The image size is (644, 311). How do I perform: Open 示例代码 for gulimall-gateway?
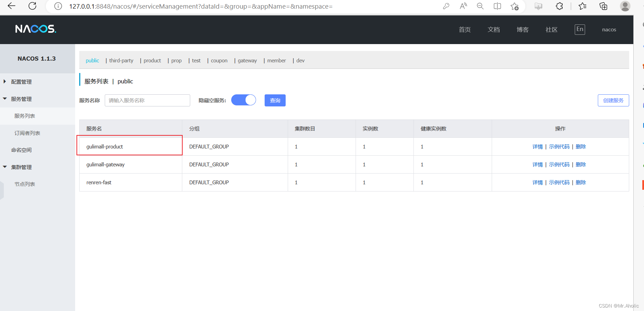[x=559, y=165]
